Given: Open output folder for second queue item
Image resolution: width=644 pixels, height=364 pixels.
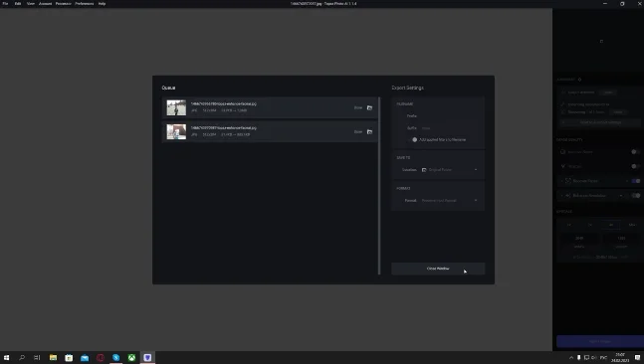Looking at the screenshot, I should (369, 132).
